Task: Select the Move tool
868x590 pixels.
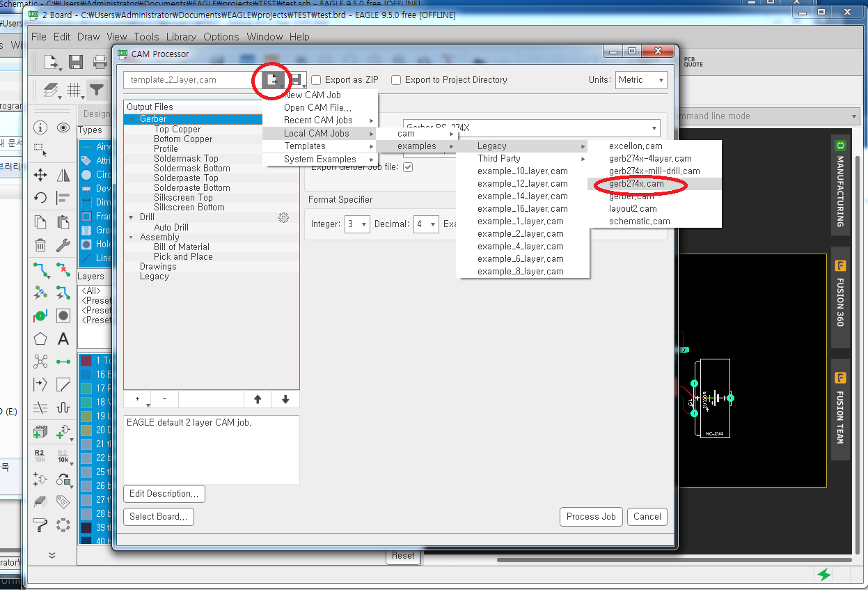Action: point(40,175)
